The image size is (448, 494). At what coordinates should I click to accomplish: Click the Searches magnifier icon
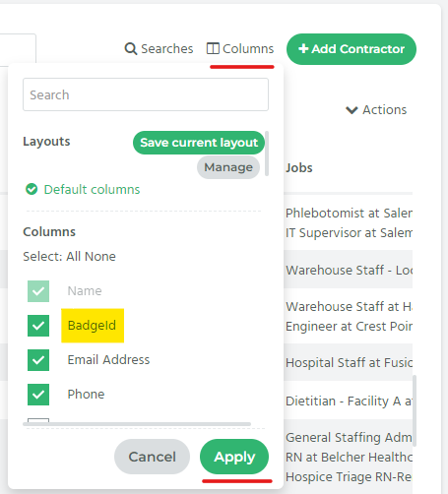pos(131,49)
